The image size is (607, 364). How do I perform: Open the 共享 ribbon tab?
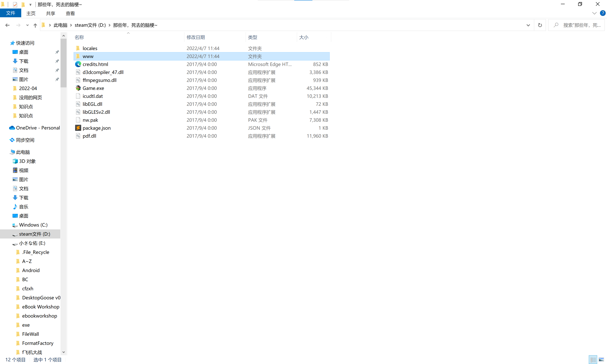click(x=50, y=13)
